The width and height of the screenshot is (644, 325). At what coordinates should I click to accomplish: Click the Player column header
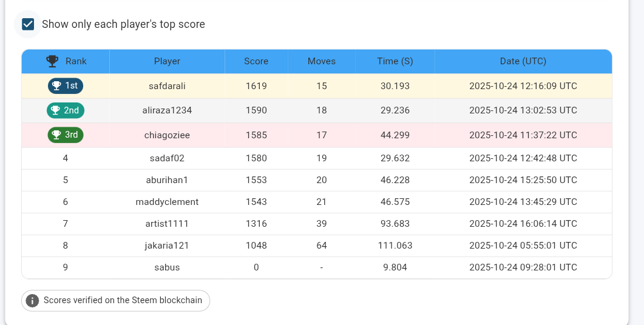pos(167,61)
